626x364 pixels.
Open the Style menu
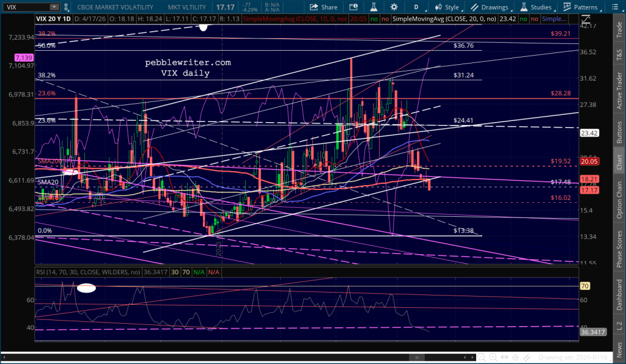[447, 7]
